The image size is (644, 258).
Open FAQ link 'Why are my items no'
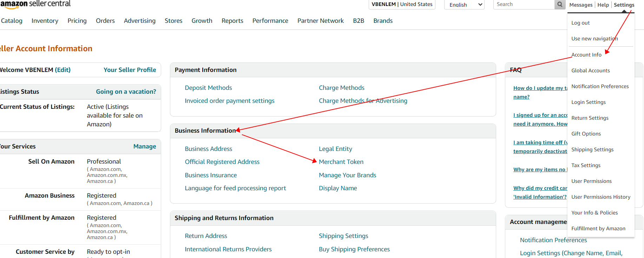tap(540, 170)
